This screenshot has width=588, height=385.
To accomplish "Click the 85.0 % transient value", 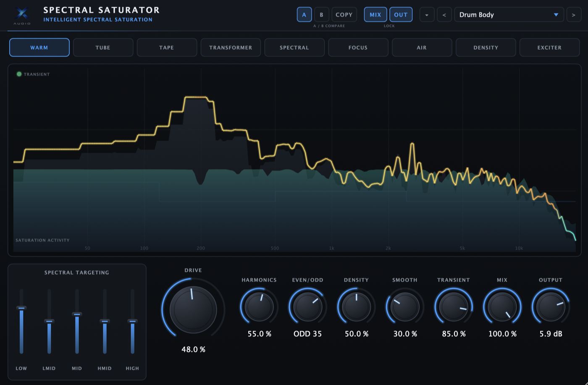I will coord(454,334).
